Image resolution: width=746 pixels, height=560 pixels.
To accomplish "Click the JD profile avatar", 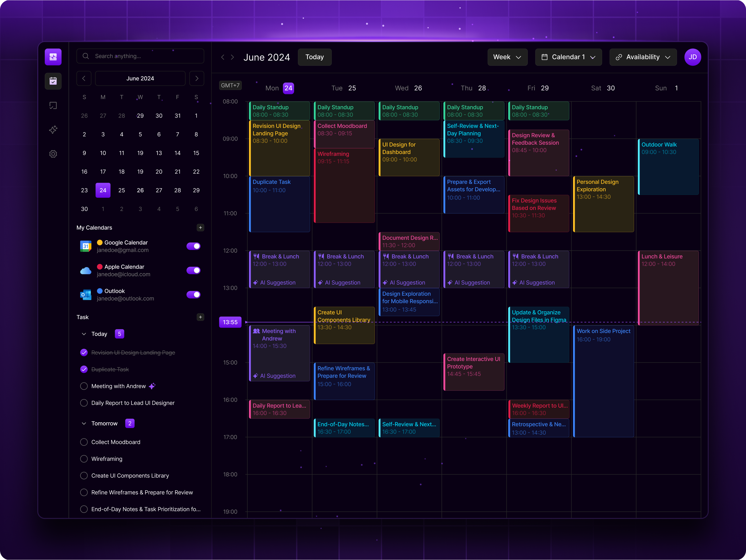I will [693, 57].
